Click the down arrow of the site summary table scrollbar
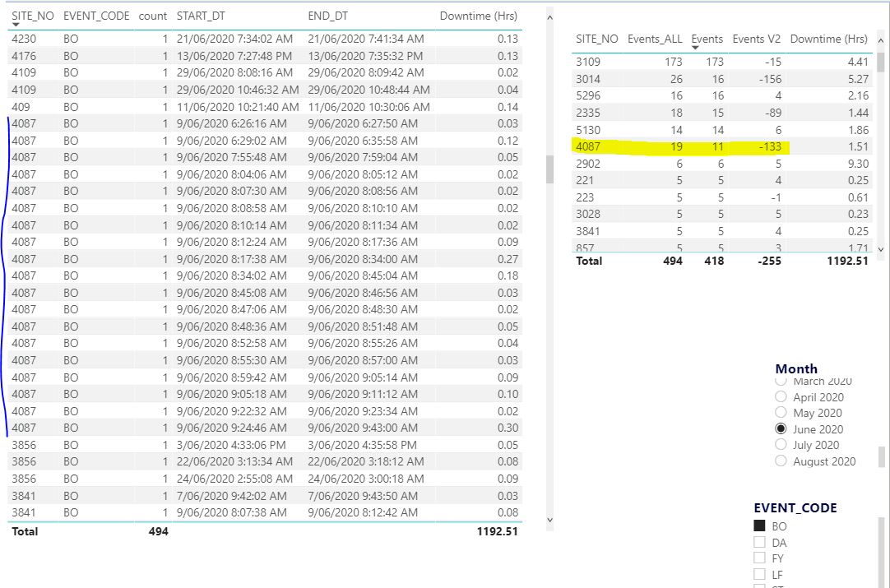The width and height of the screenshot is (890, 588). tap(881, 248)
